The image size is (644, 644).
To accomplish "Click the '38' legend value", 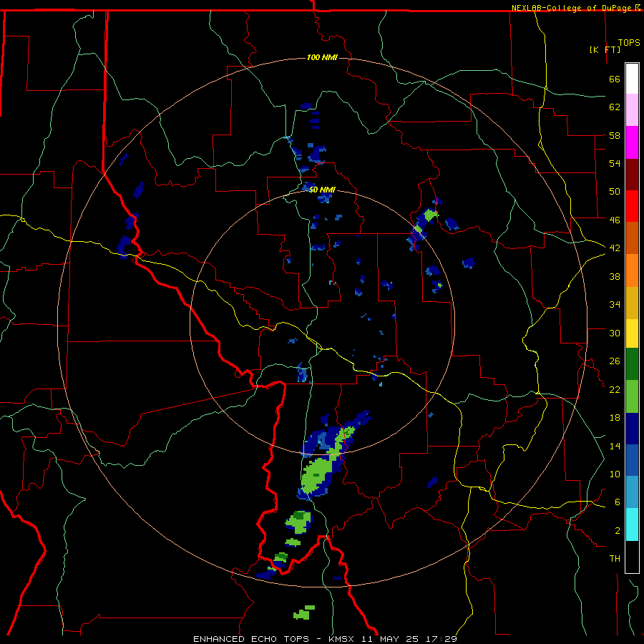I will [x=615, y=276].
